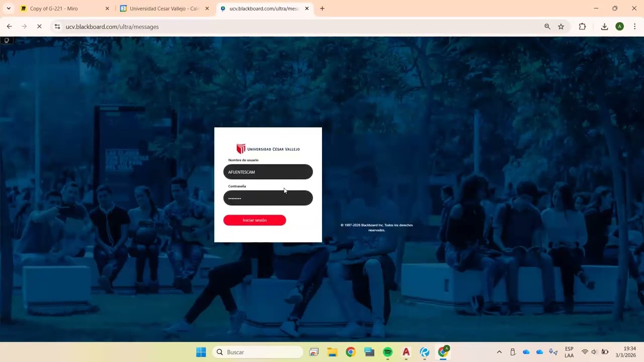The image size is (644, 362).
Task: Click the Universidad César Vallejo logo
Action: [x=268, y=149]
